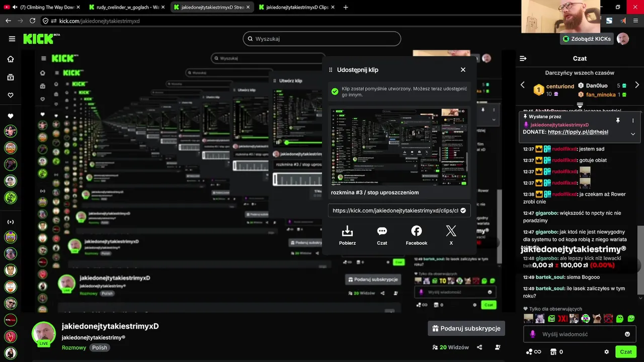Click rudolfikxd's "jestem sad" message username
Screen dimensions: 644x362
pyautogui.click(x=564, y=149)
